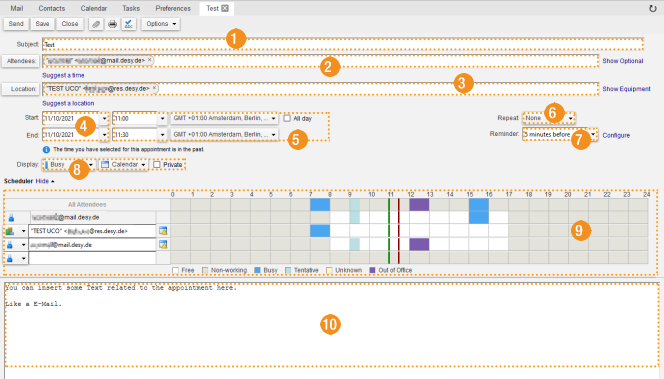The height and width of the screenshot is (379, 664).
Task: Open the Options dropdown menu
Action: pos(161,24)
